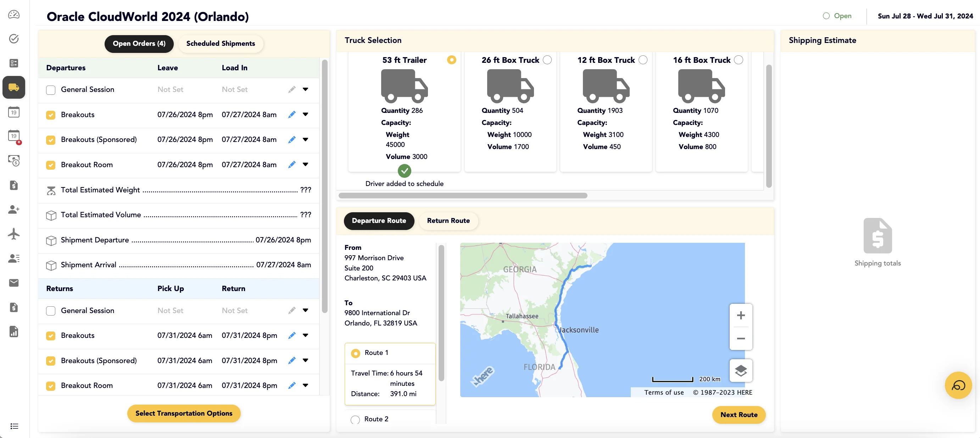Open the contacts list sidebar icon

[x=14, y=258]
